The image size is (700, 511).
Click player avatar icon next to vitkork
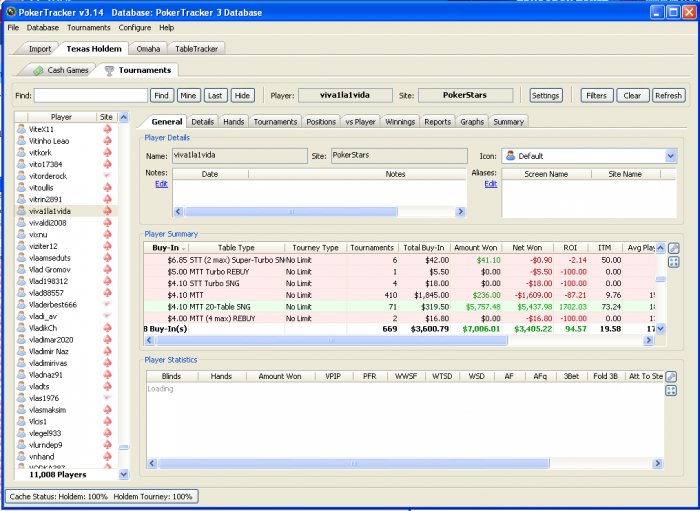[21, 153]
